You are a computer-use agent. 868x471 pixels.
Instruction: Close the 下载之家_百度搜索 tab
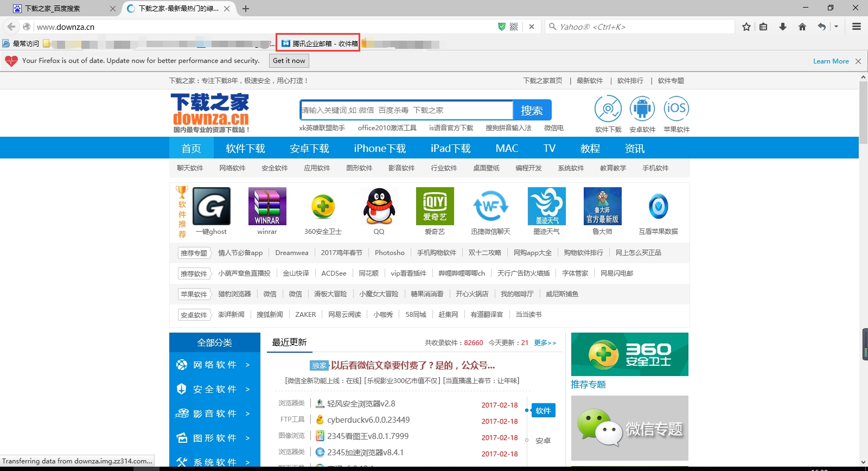tap(113, 9)
